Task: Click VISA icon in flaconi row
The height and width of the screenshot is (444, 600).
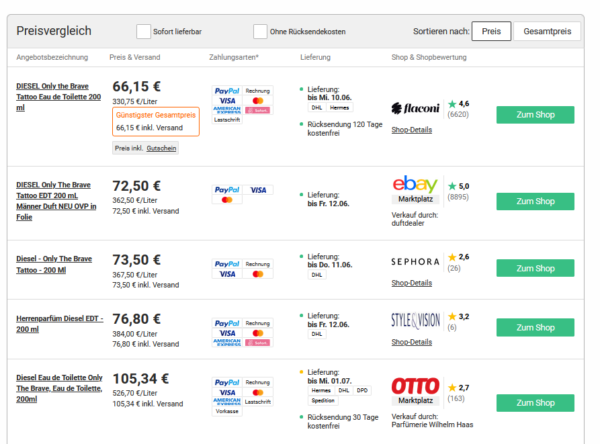Action: coord(227,101)
